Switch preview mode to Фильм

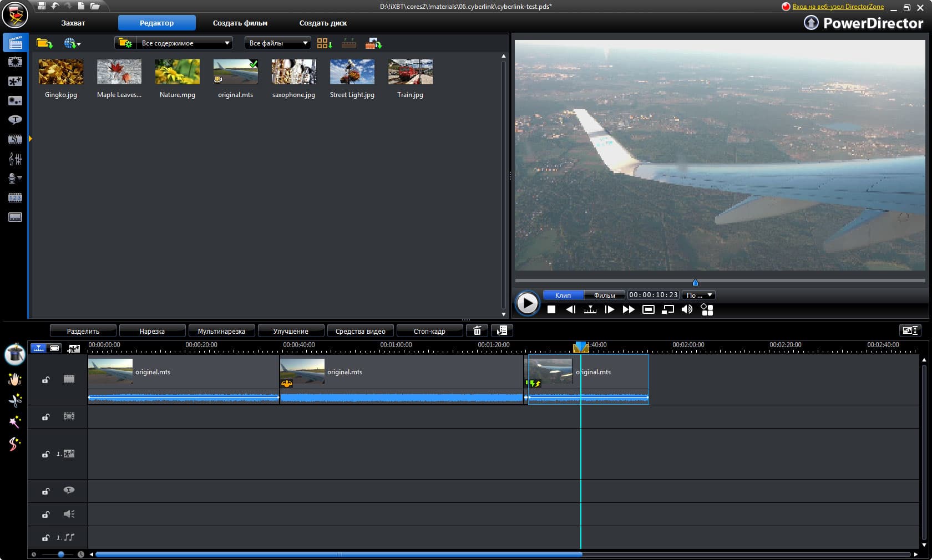pyautogui.click(x=604, y=296)
